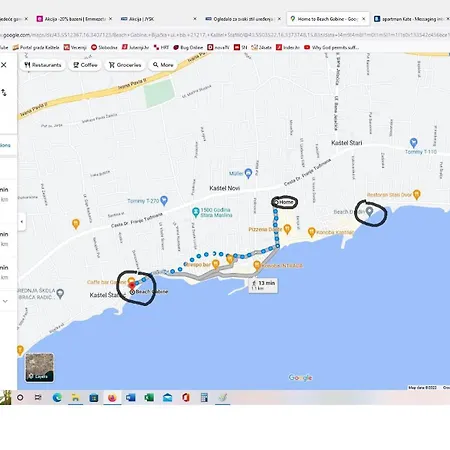Select the Coffee filter chip
The width and height of the screenshot is (450, 450).
point(85,65)
